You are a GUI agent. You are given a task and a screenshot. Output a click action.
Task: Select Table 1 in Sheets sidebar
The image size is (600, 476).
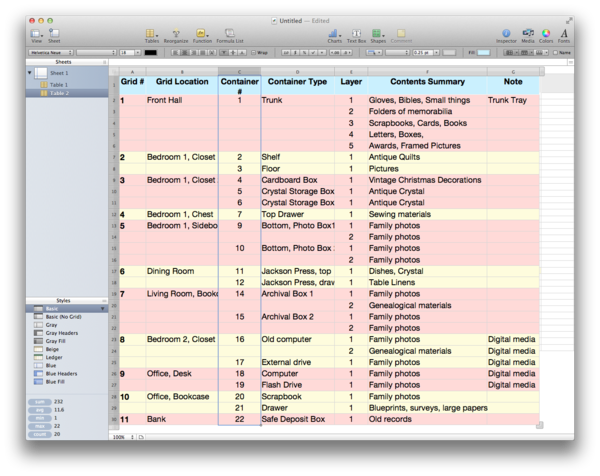[x=58, y=84]
